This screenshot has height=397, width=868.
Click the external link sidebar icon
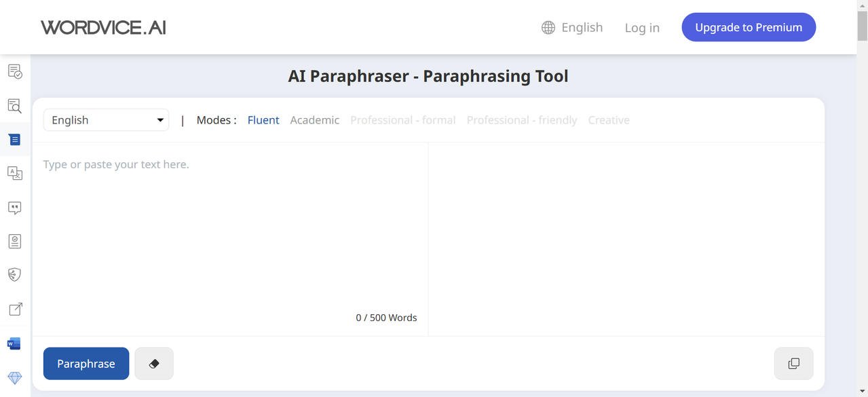pos(14,309)
